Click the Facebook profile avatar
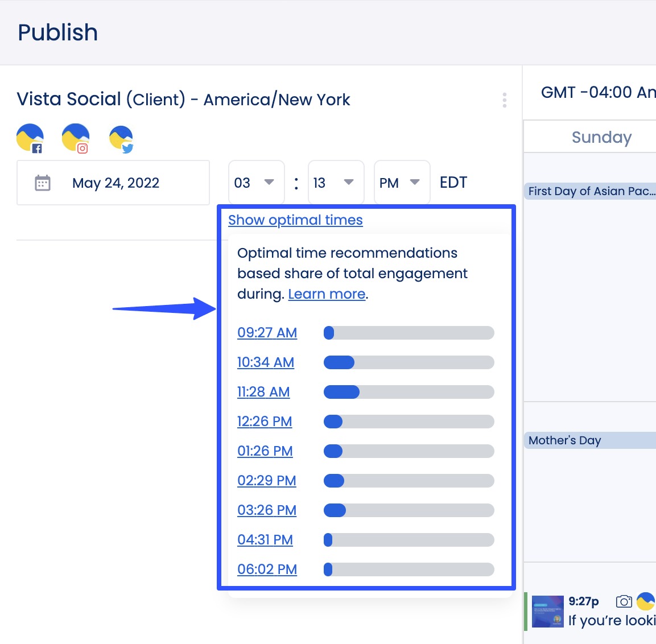 (30, 138)
